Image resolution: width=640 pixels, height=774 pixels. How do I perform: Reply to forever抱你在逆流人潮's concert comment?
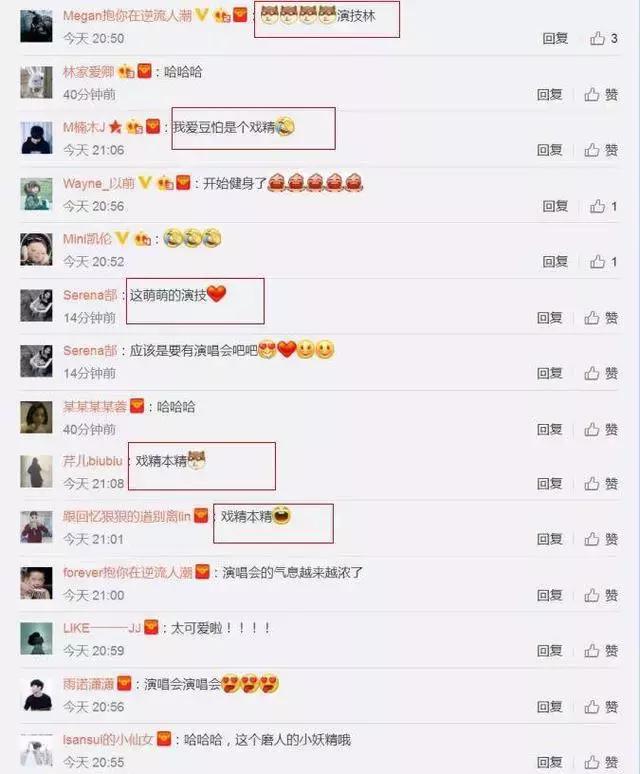click(550, 595)
